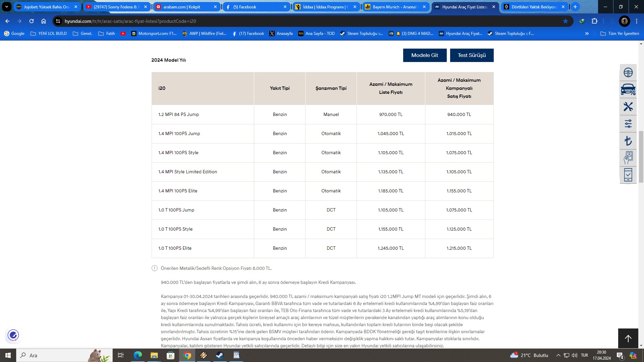The height and width of the screenshot is (362, 644).
Task: Open the tab search dropdown arrow
Action: coord(7,7)
